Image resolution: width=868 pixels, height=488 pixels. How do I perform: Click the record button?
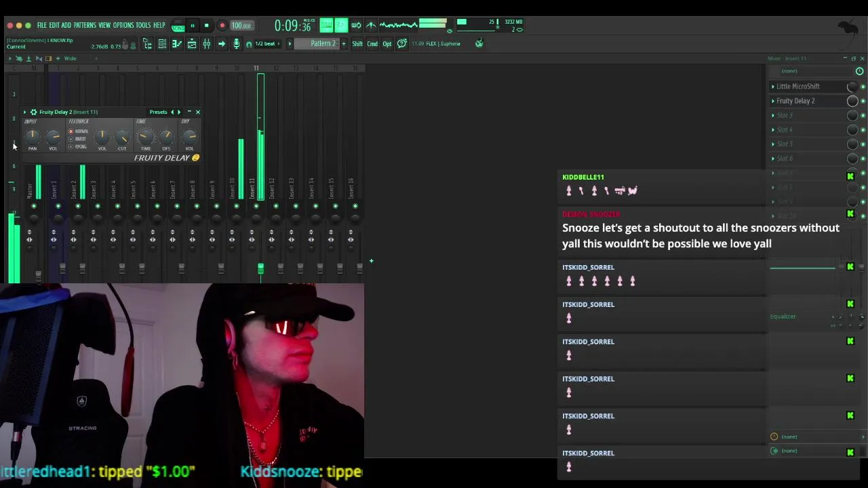[222, 26]
